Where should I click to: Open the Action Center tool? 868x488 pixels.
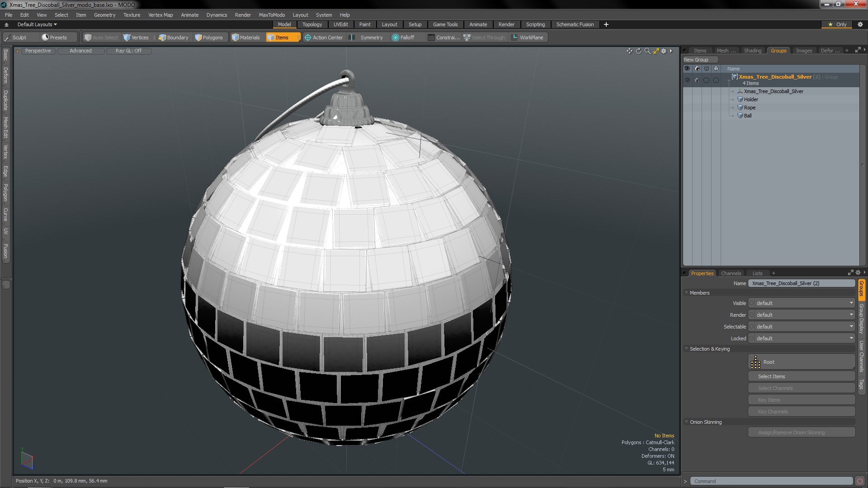(x=324, y=38)
